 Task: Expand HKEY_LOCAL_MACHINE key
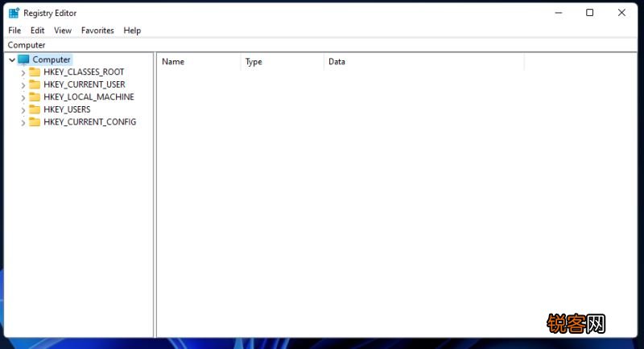[x=23, y=97]
